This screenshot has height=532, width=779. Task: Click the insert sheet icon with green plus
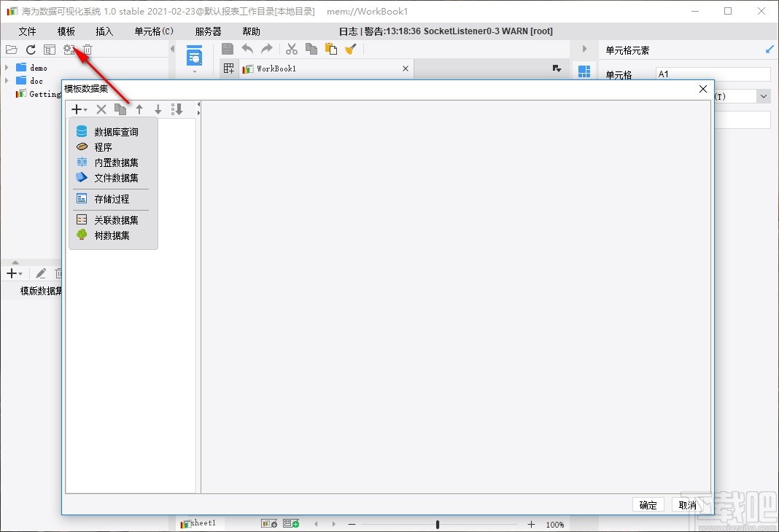click(291, 523)
